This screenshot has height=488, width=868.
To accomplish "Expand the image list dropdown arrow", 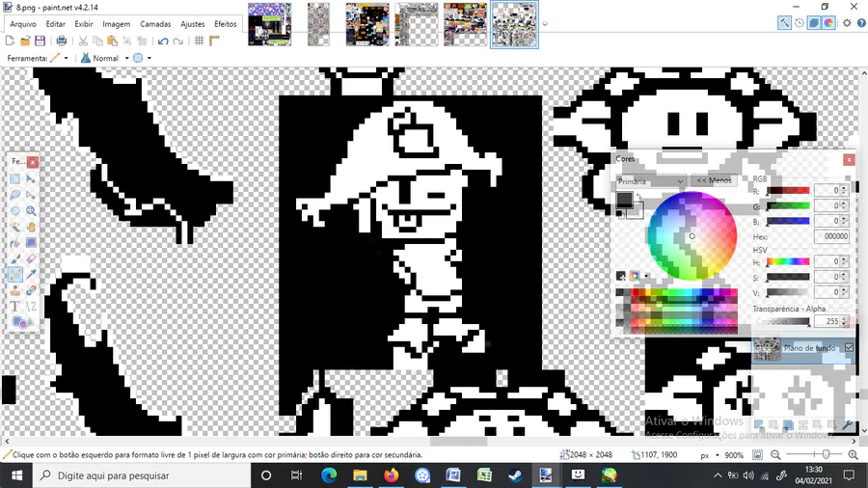I will coord(545,24).
